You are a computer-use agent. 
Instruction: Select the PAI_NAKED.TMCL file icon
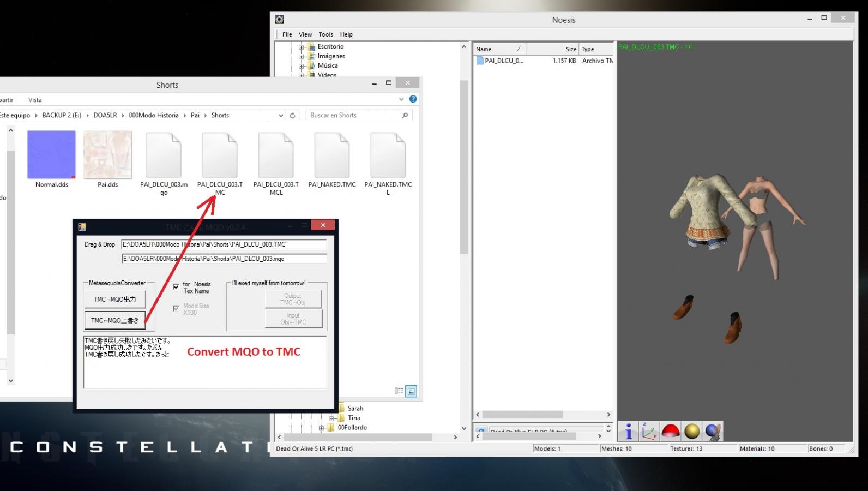(x=388, y=155)
